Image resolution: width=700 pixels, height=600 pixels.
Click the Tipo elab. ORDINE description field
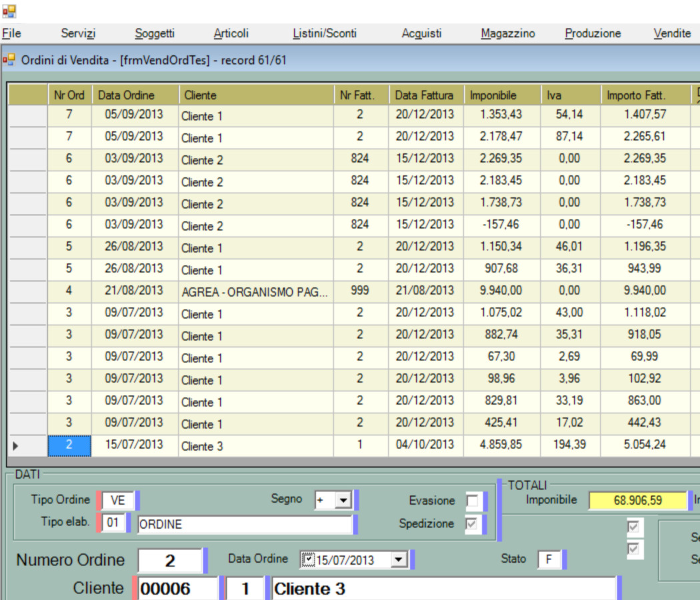[x=244, y=525]
